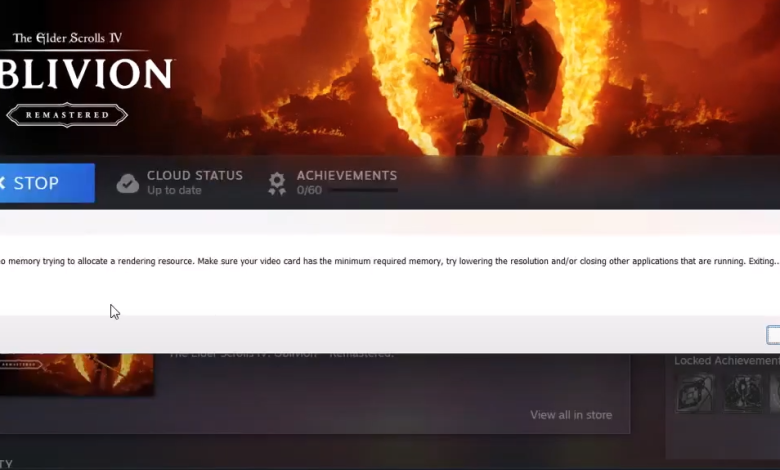Select the second locked achievement thumbnail

coord(743,393)
